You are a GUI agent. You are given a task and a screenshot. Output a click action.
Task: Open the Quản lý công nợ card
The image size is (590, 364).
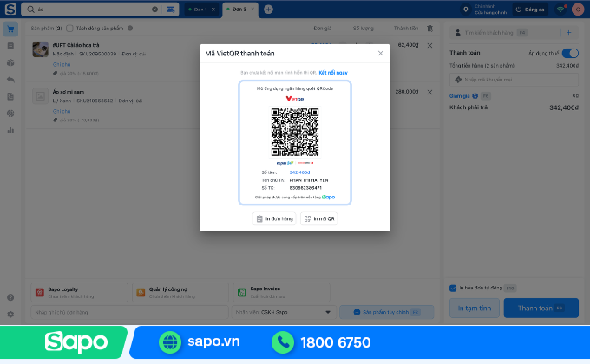click(180, 293)
